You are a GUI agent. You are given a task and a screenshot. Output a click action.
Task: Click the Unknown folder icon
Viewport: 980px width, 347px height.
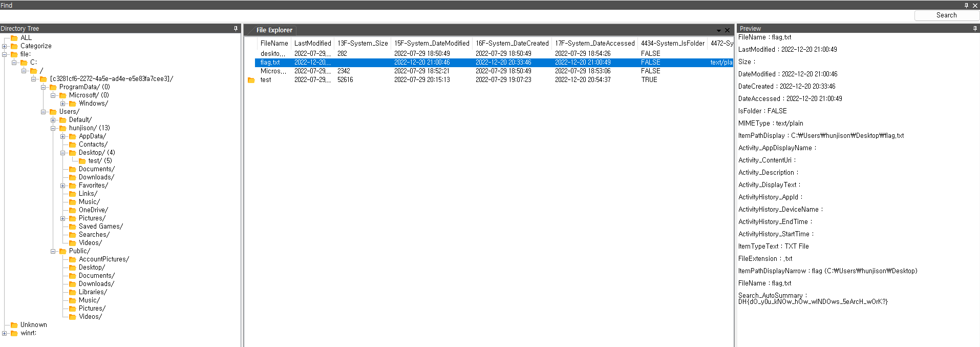pyautogui.click(x=14, y=325)
